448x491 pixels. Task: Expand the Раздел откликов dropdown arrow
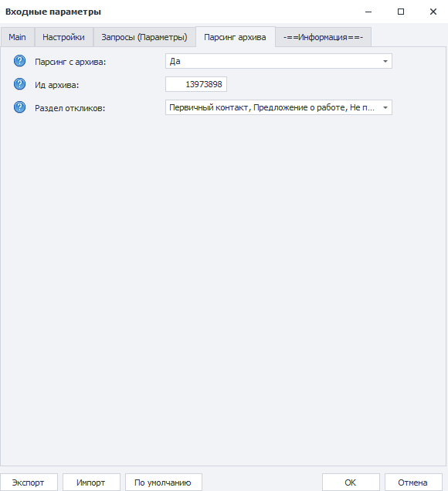point(385,108)
